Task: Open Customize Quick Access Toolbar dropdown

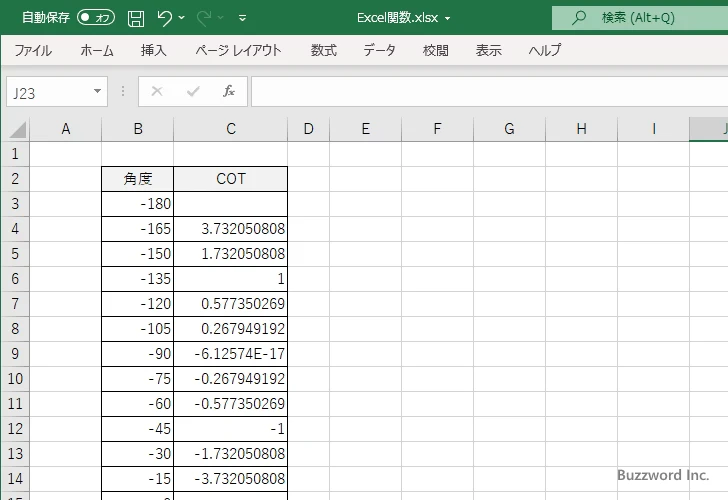Action: 242,18
